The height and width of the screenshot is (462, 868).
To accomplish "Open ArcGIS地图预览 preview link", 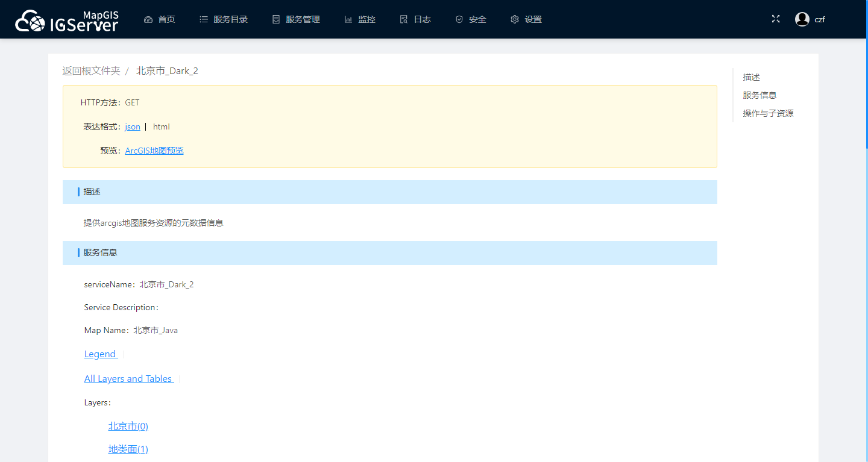I will 154,151.
